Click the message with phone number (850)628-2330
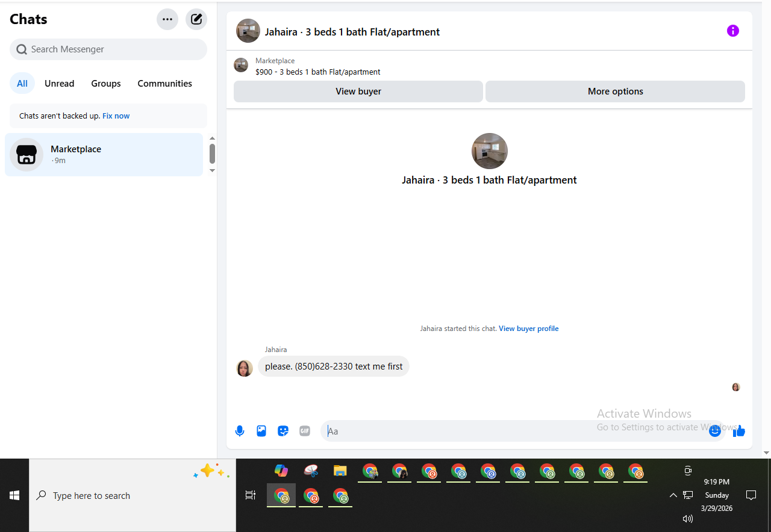 click(334, 367)
